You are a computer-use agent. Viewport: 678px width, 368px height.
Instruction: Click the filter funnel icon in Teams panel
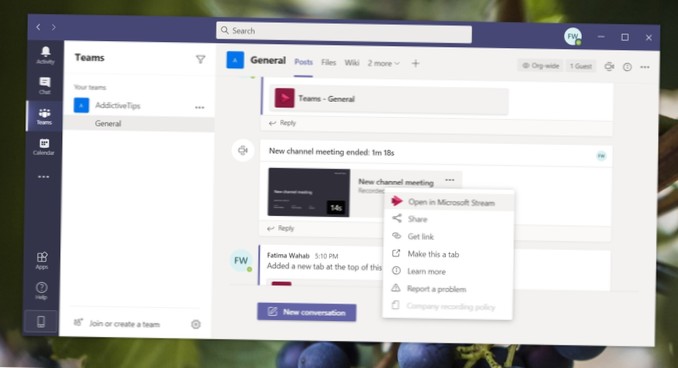[x=200, y=59]
